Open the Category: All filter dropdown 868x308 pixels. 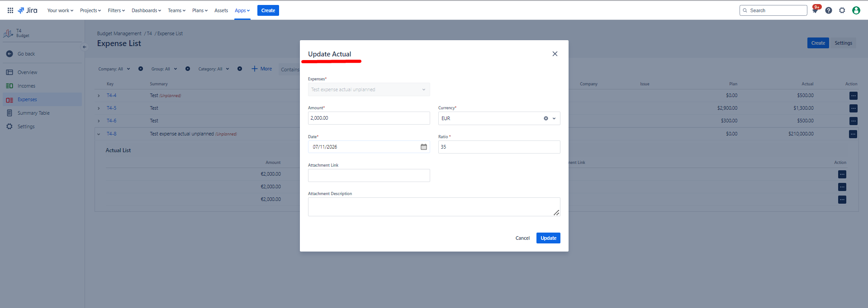tap(214, 69)
